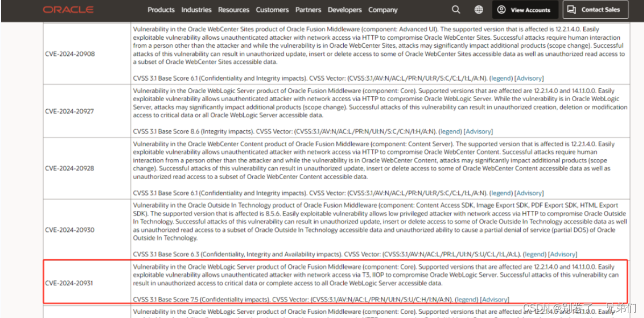Click the Contact Sales button
The height and width of the screenshot is (318, 644).
[596, 10]
